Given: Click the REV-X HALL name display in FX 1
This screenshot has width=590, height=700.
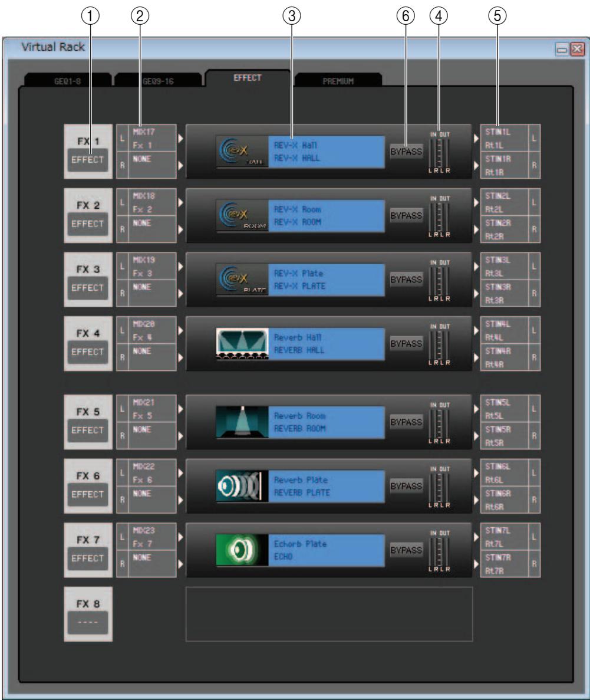Looking at the screenshot, I should (x=327, y=152).
